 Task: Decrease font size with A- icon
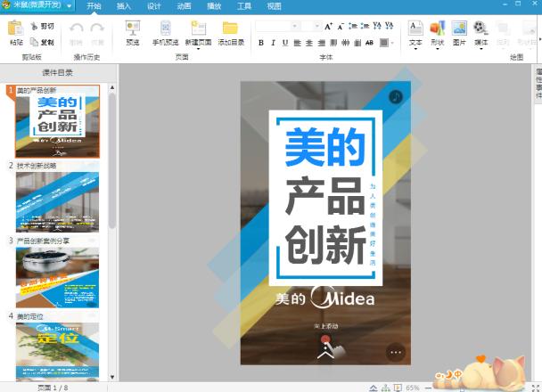tap(341, 26)
